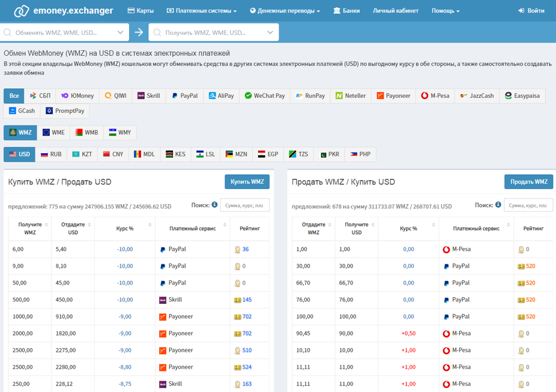Viewport: 556px width, 392px height.
Task: Filter by Neteller payment system
Action: point(351,95)
